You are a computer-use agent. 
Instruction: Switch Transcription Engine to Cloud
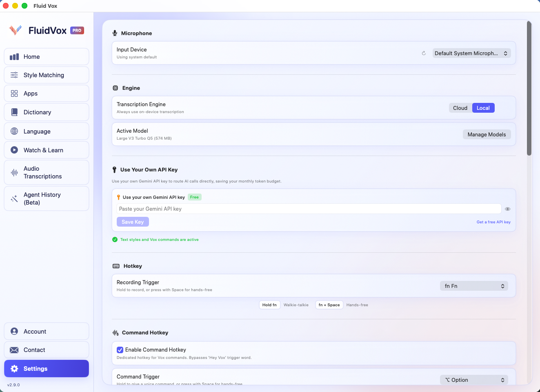click(x=460, y=108)
